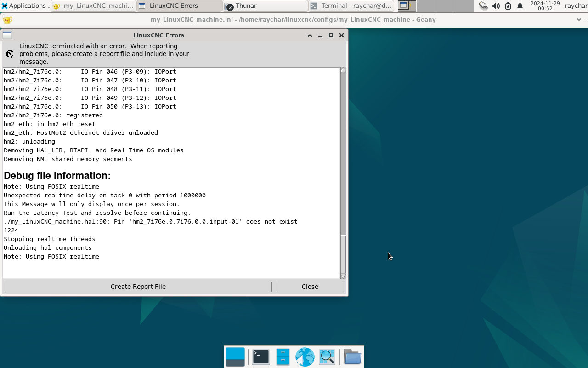This screenshot has width=588, height=368.
Task: Click the 'Debug file information:' heading
Action: tap(57, 176)
